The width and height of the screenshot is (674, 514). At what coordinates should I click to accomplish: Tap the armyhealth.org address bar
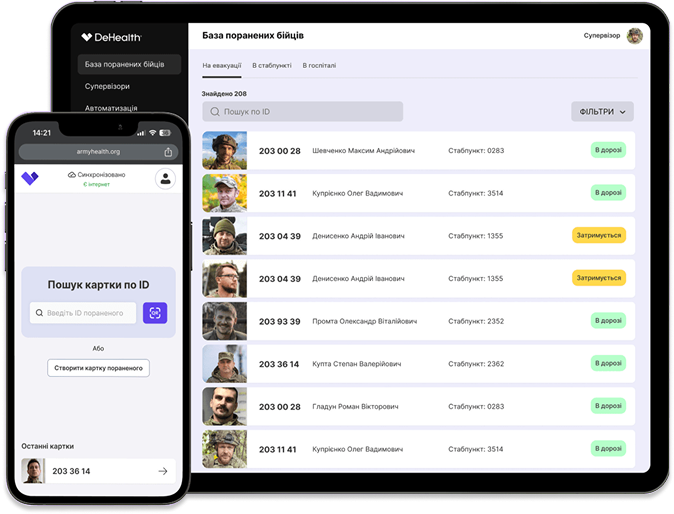pos(98,152)
